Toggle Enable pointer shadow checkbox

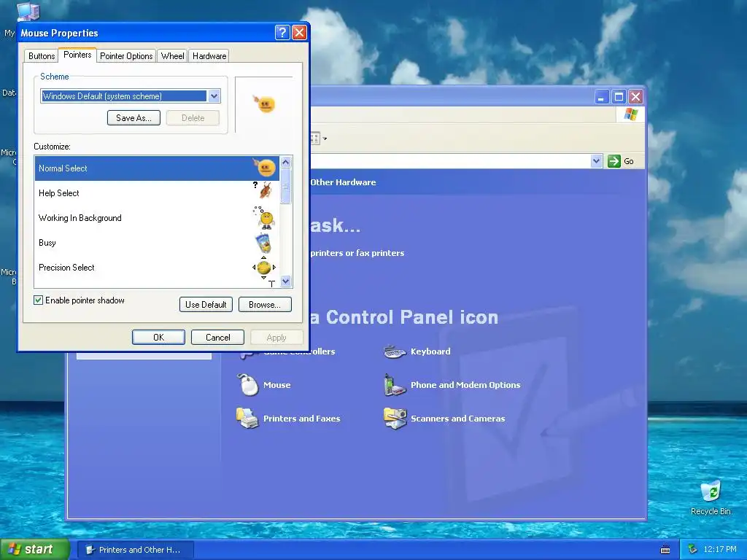[x=38, y=300]
